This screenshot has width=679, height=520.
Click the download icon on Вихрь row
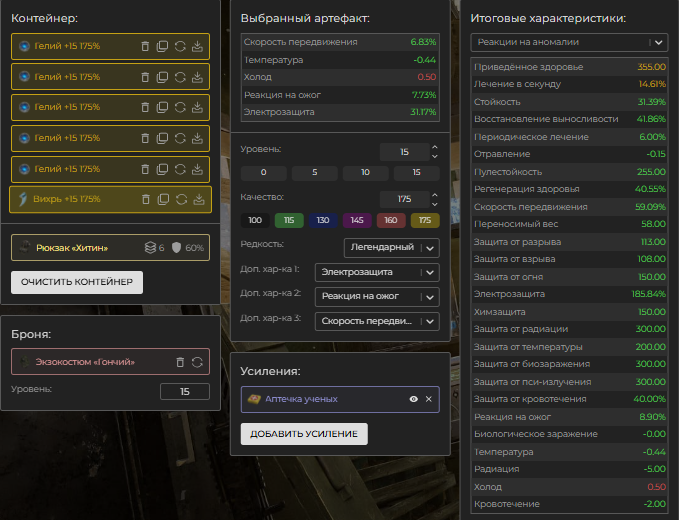pyautogui.click(x=198, y=199)
